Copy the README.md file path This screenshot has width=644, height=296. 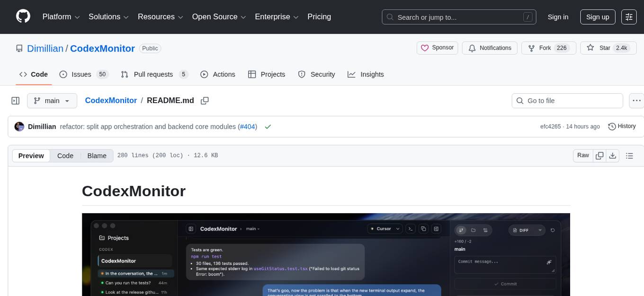tap(205, 100)
